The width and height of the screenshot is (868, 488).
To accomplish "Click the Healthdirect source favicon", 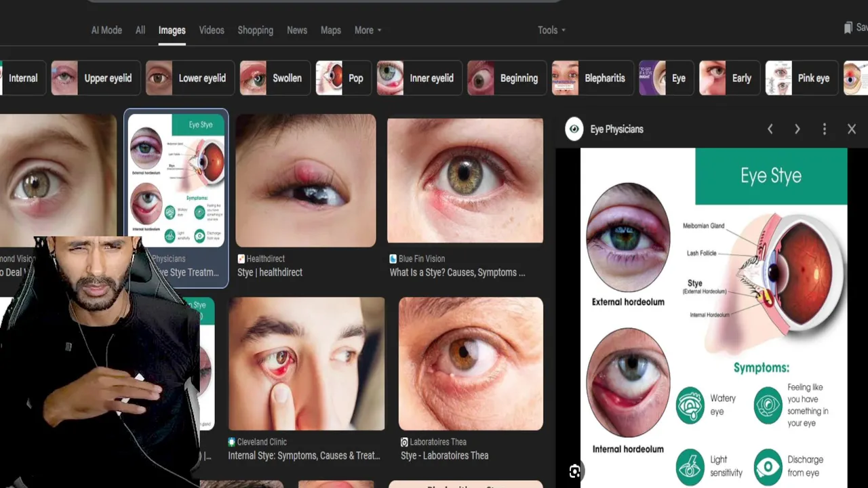I will pyautogui.click(x=241, y=259).
